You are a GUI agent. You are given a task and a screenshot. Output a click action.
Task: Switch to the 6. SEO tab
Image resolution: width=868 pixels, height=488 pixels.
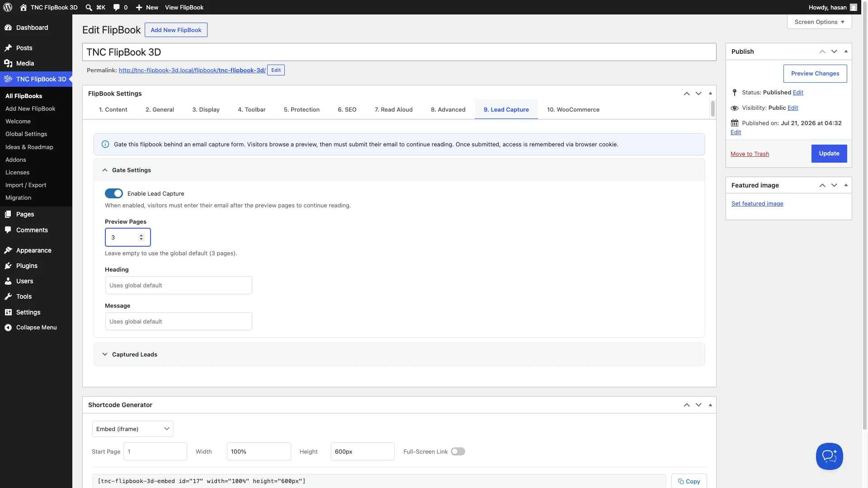(x=347, y=109)
